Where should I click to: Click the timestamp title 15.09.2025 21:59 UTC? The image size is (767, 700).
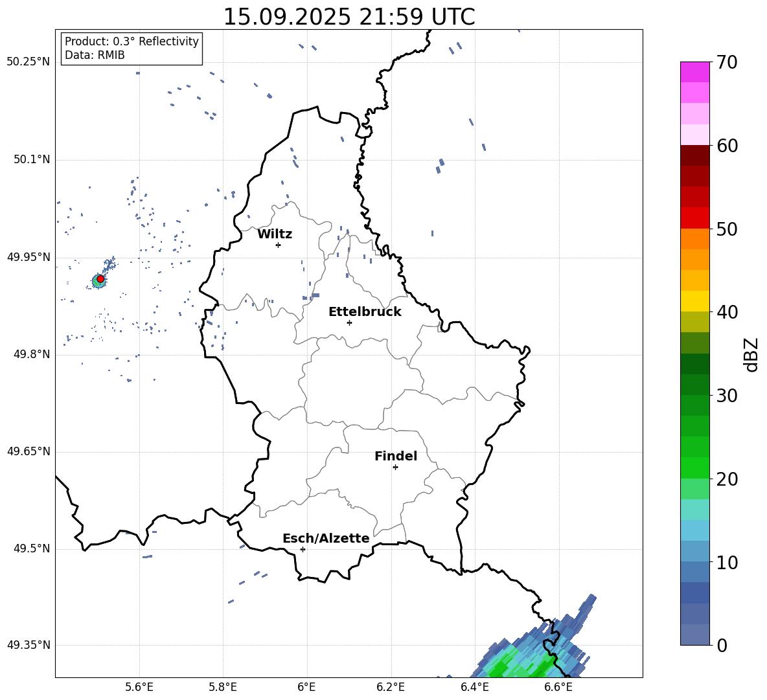tap(349, 17)
